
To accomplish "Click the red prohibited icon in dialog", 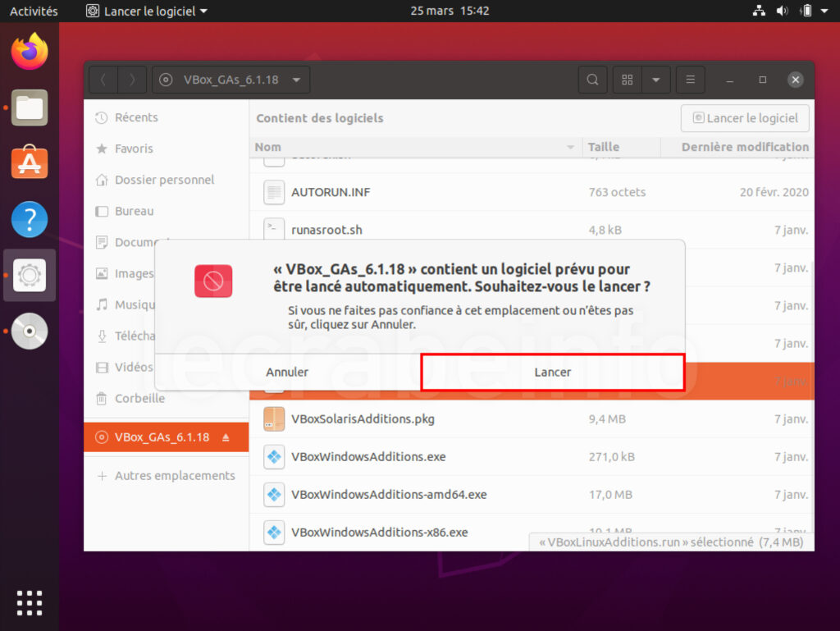I will (x=213, y=281).
